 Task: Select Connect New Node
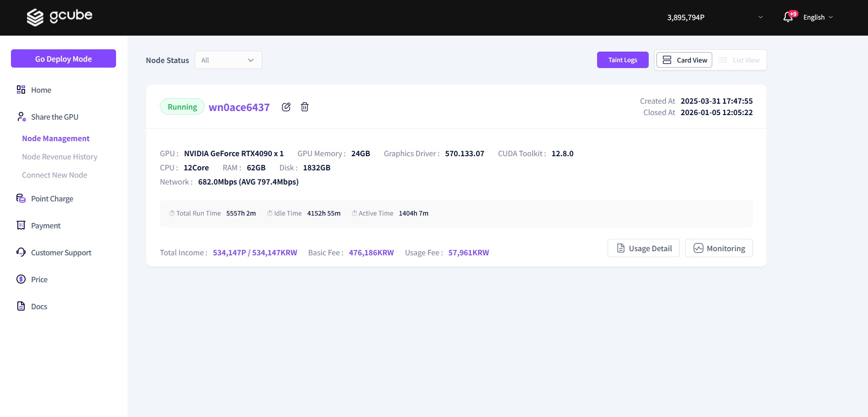pyautogui.click(x=54, y=175)
